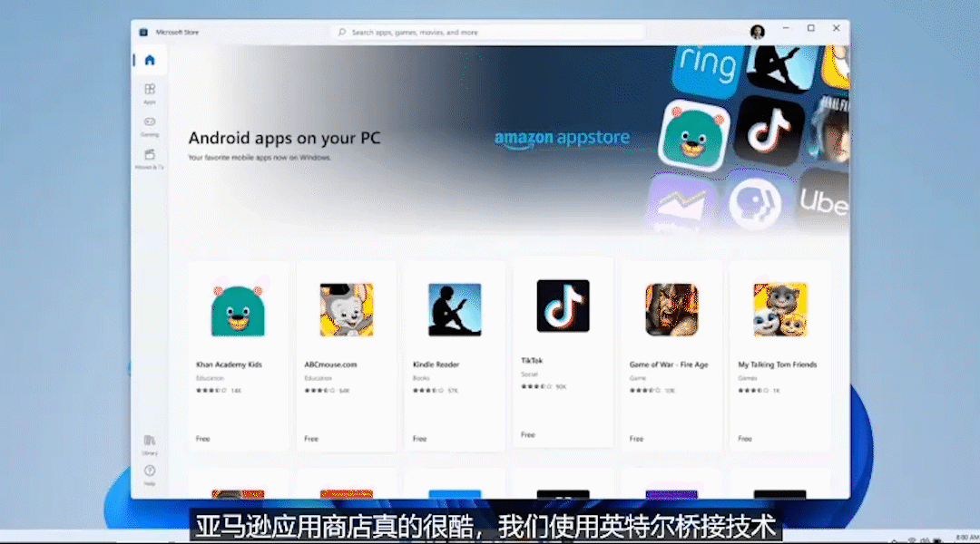The height and width of the screenshot is (544, 980).
Task: Click Free under TikTok to install
Action: (527, 434)
